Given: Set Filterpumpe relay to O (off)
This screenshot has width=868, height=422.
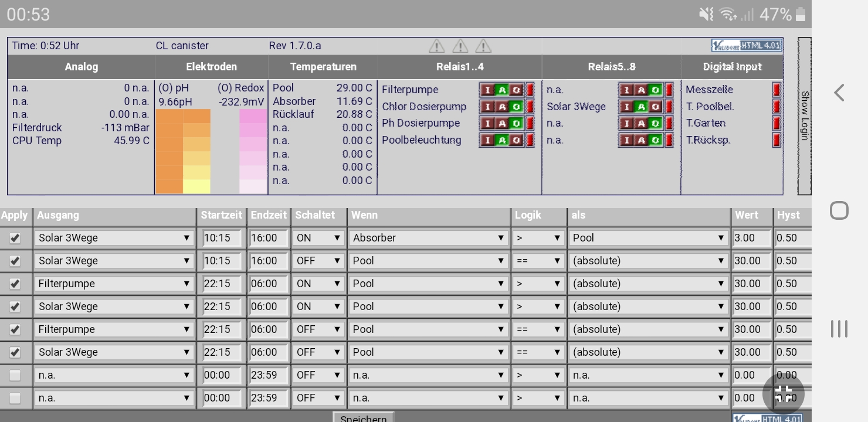Looking at the screenshot, I should (516, 90).
